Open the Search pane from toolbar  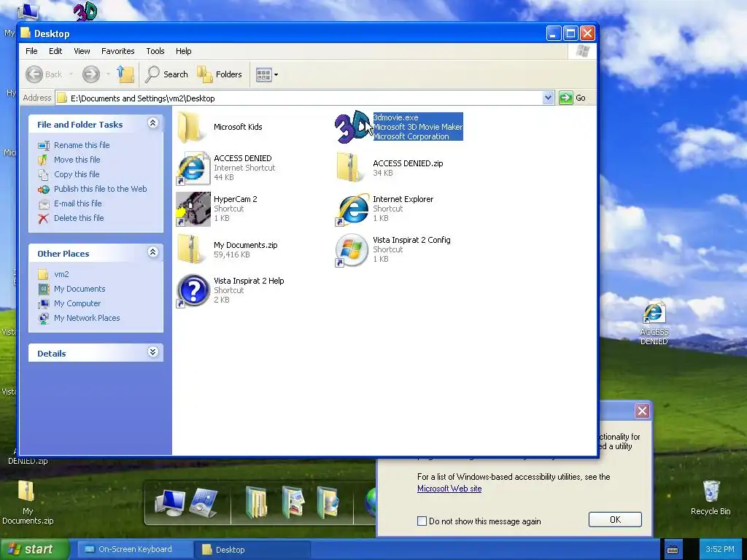pos(167,74)
